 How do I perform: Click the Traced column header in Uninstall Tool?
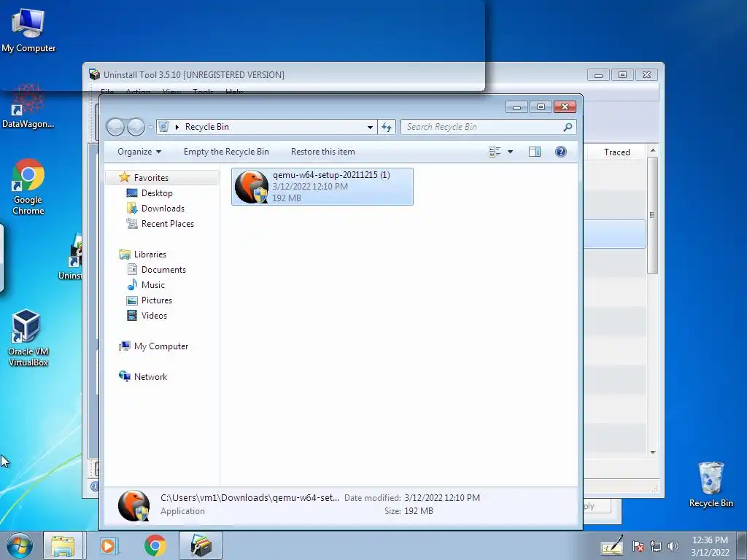tap(617, 152)
